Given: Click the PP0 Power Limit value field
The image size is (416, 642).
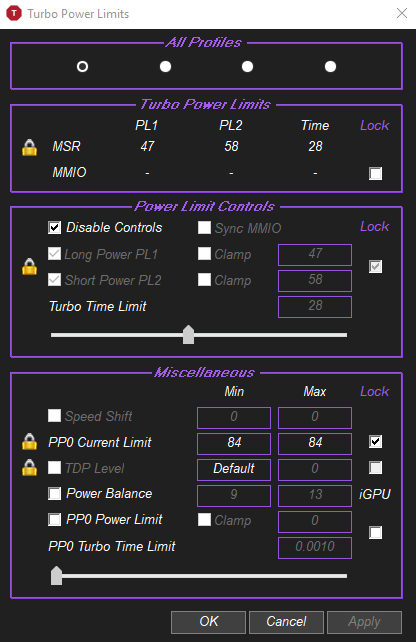Looking at the screenshot, I should pos(315,522).
